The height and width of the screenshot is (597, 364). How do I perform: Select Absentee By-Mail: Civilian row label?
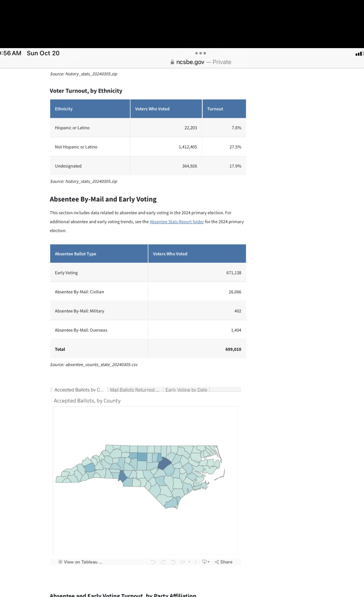[79, 292]
